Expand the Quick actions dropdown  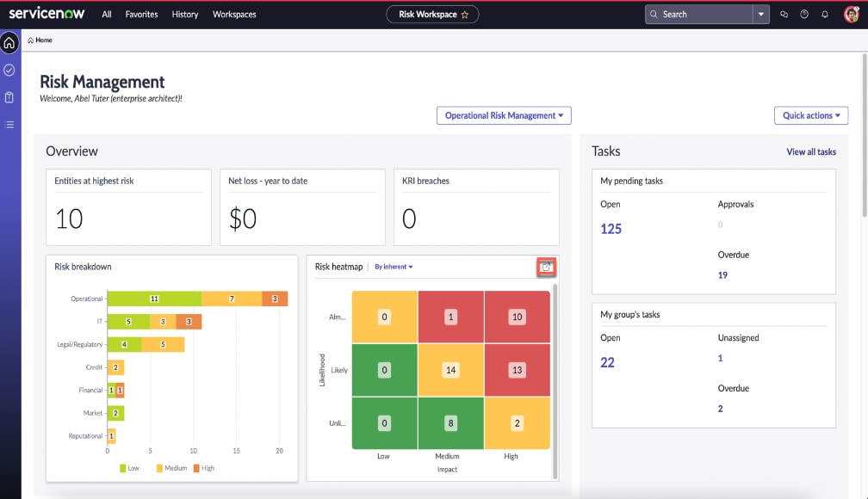coord(810,114)
